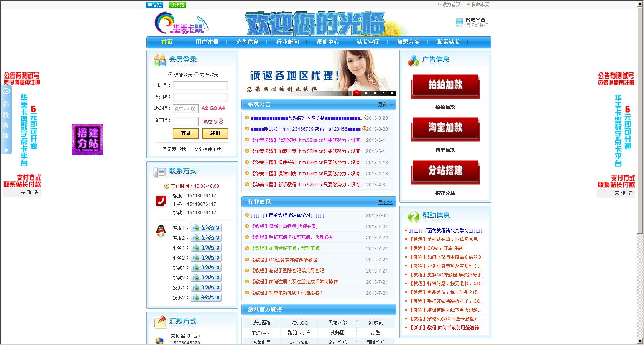Expand the left floating ad arrow
644x345 pixels.
(6, 151)
